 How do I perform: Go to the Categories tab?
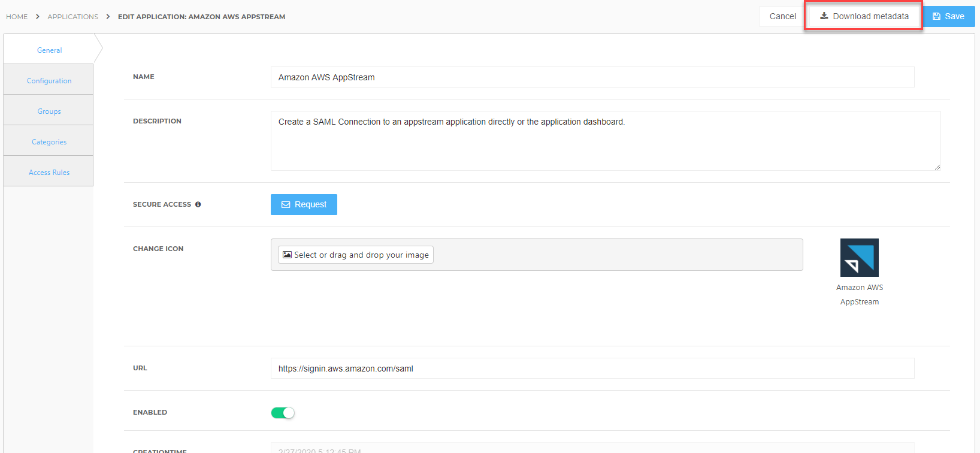point(49,141)
